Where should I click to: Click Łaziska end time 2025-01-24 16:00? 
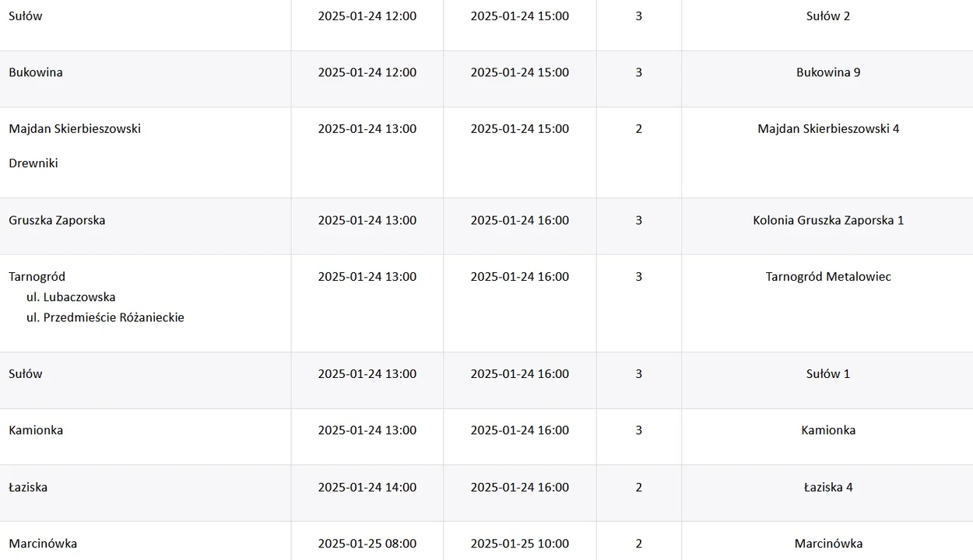click(519, 488)
